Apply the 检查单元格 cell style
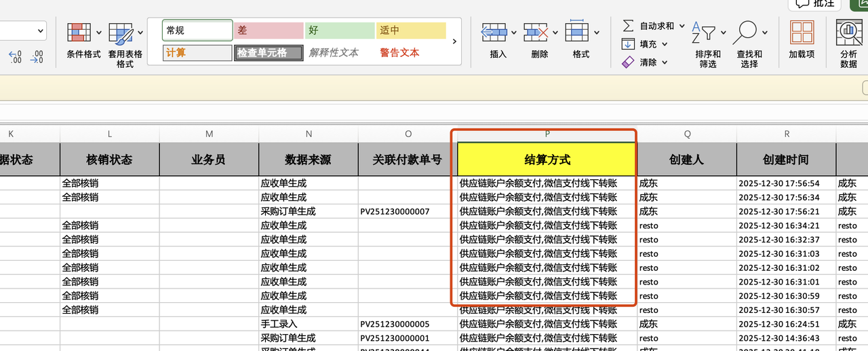Image resolution: width=868 pixels, height=351 pixels. [x=269, y=53]
